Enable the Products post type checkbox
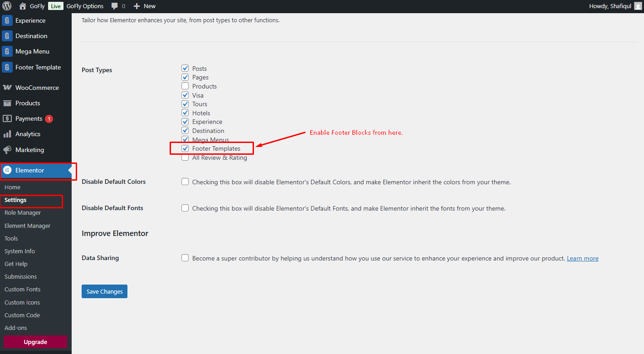 tap(185, 86)
